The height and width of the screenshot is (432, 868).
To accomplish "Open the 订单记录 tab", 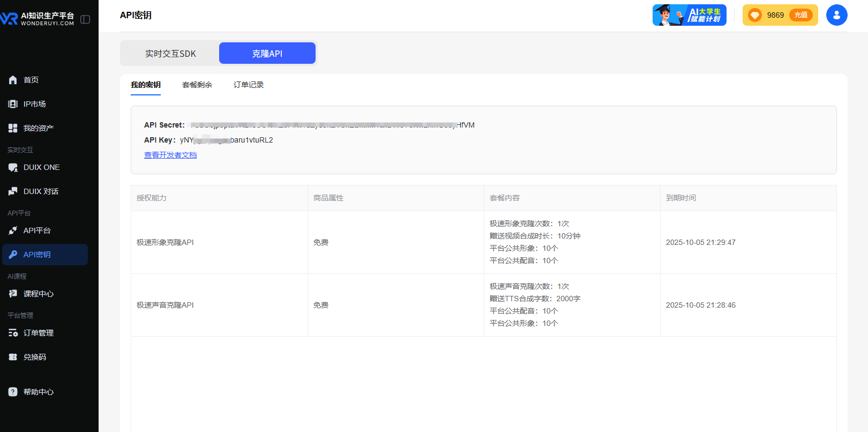I will pos(249,85).
